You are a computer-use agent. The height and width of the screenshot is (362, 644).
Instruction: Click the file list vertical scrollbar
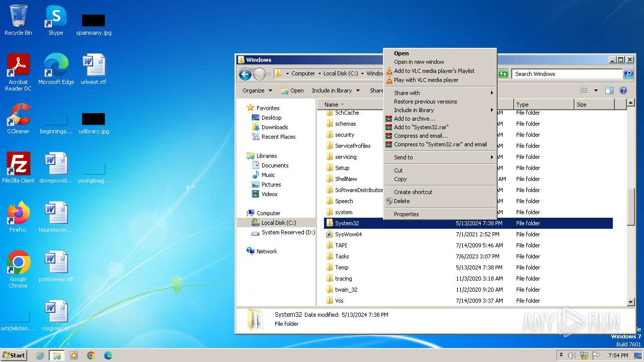631,206
